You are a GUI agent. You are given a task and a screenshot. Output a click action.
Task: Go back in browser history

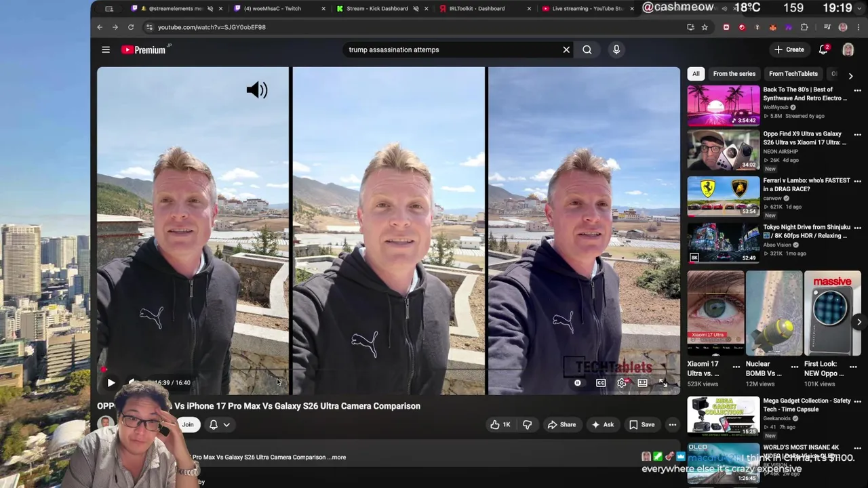(x=100, y=27)
